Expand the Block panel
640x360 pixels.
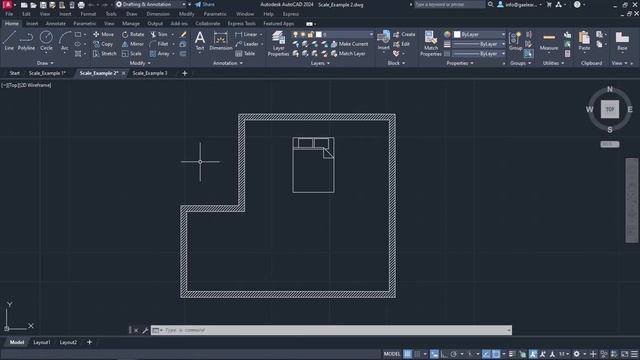click(396, 63)
